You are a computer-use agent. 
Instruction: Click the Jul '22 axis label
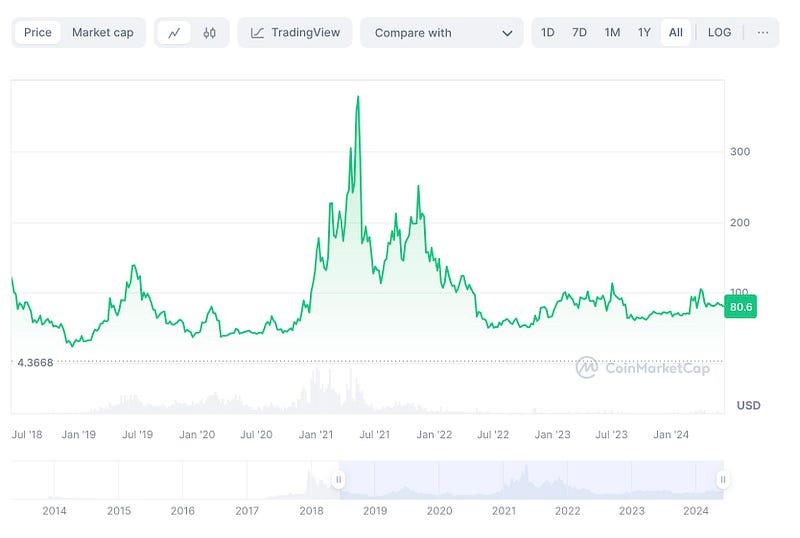click(493, 434)
